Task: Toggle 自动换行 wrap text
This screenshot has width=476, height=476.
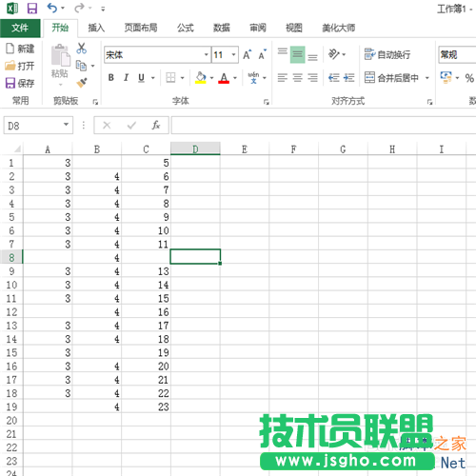Action: coord(387,54)
